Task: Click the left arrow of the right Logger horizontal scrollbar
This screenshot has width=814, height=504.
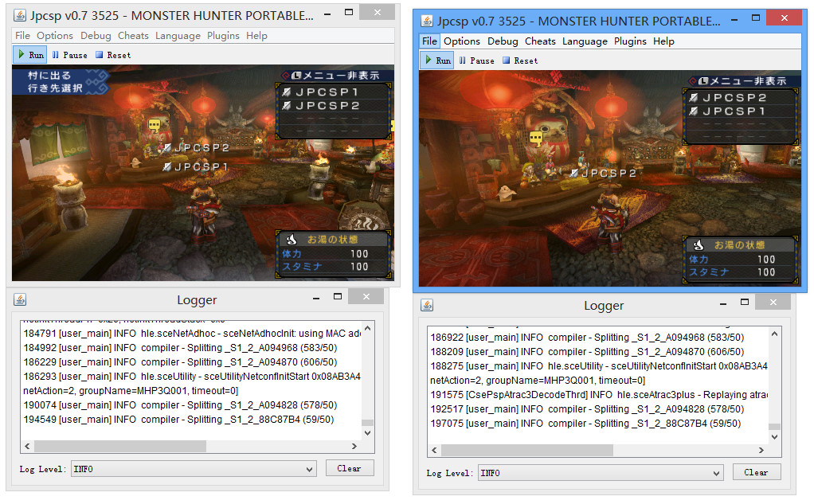Action: click(434, 450)
